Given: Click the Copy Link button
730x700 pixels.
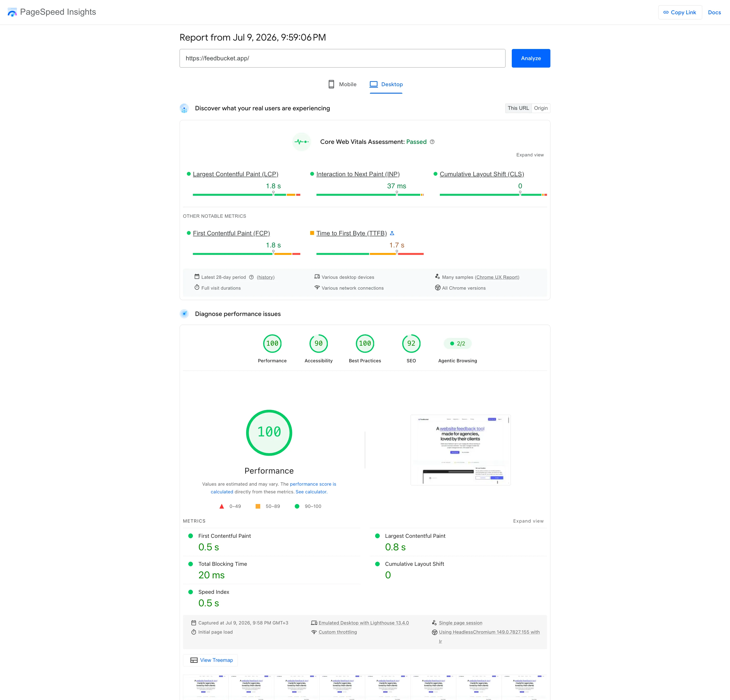Looking at the screenshot, I should click(680, 12).
